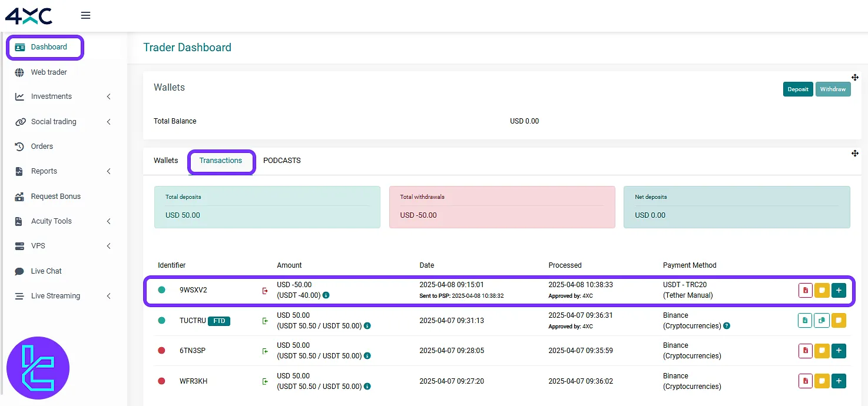Click the info icon on 6TN3SP amount
This screenshot has height=406, width=868.
tap(367, 356)
